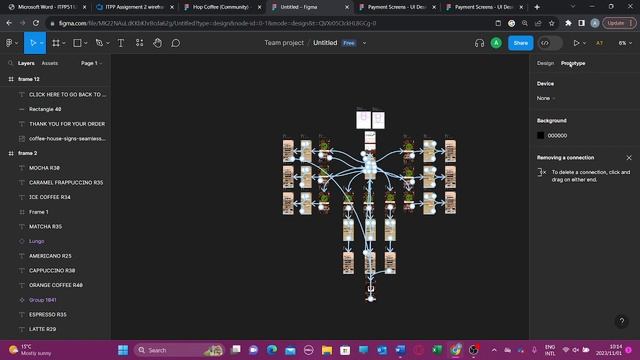The width and height of the screenshot is (640, 360).
Task: Select the Rectangle shape tool
Action: coord(77,43)
